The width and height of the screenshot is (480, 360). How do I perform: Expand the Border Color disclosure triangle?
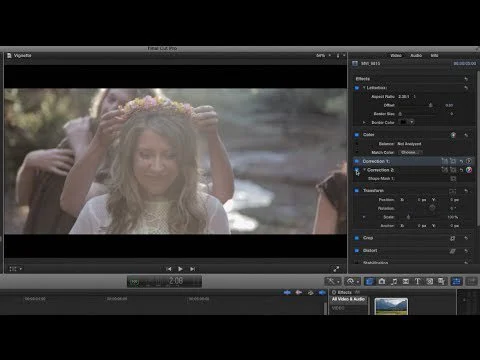[x=364, y=122]
